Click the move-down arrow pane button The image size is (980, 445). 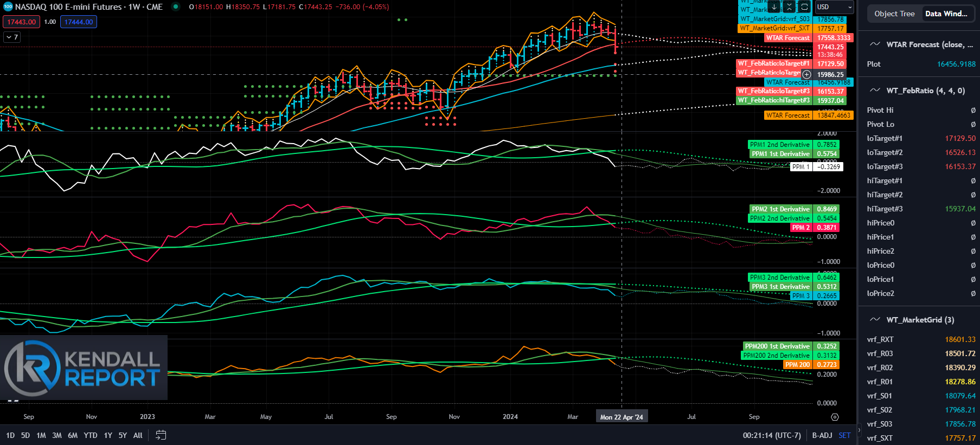pyautogui.click(x=774, y=7)
